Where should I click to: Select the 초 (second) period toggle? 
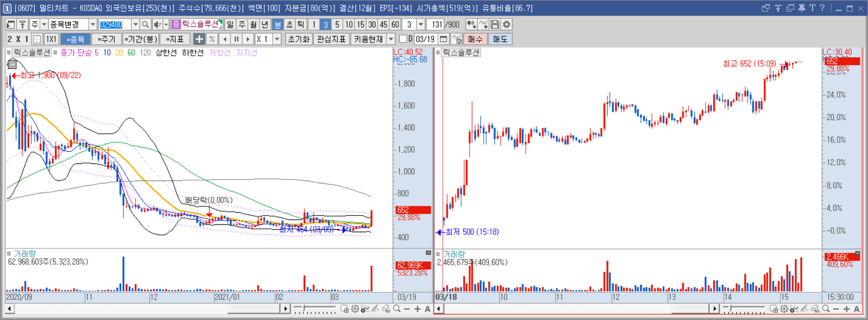(289, 24)
